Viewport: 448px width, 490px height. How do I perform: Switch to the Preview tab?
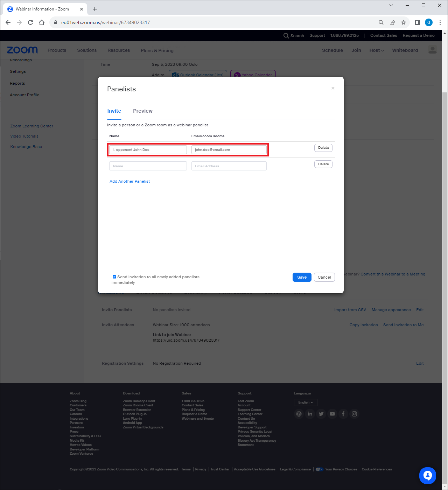pyautogui.click(x=143, y=111)
